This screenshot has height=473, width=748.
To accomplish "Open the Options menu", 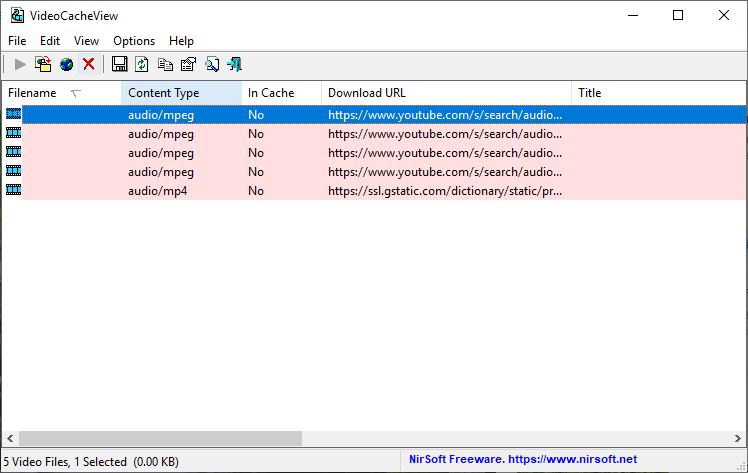I will (x=134, y=41).
